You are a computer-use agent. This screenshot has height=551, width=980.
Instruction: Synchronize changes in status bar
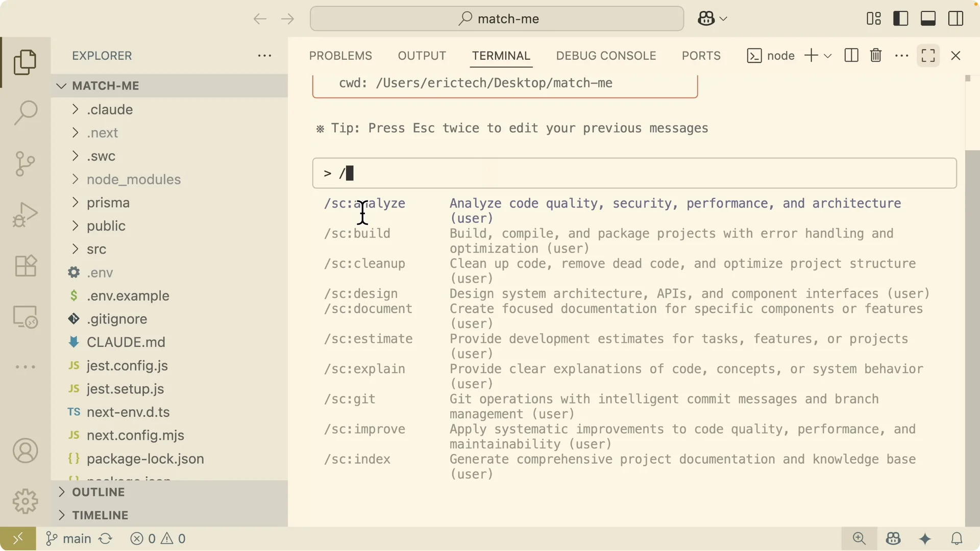[x=106, y=539]
